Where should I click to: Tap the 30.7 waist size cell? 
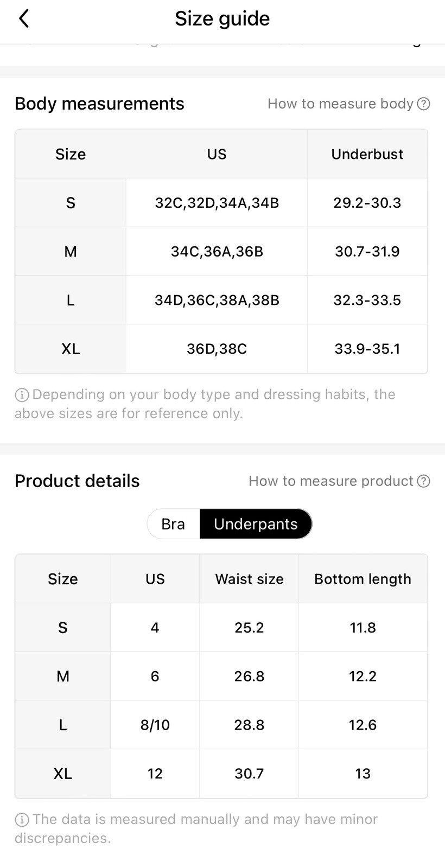pos(249,774)
